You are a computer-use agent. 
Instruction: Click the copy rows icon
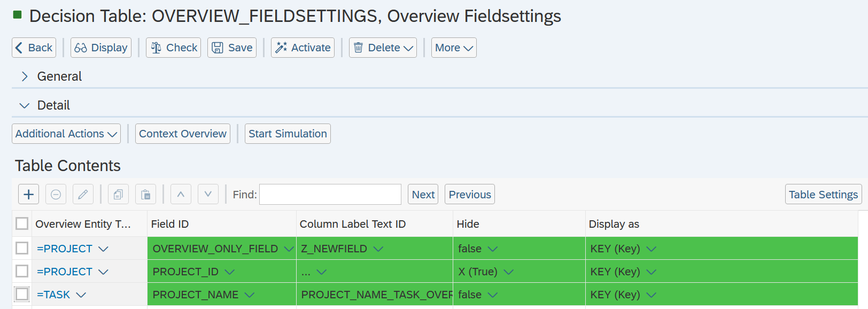pos(118,195)
